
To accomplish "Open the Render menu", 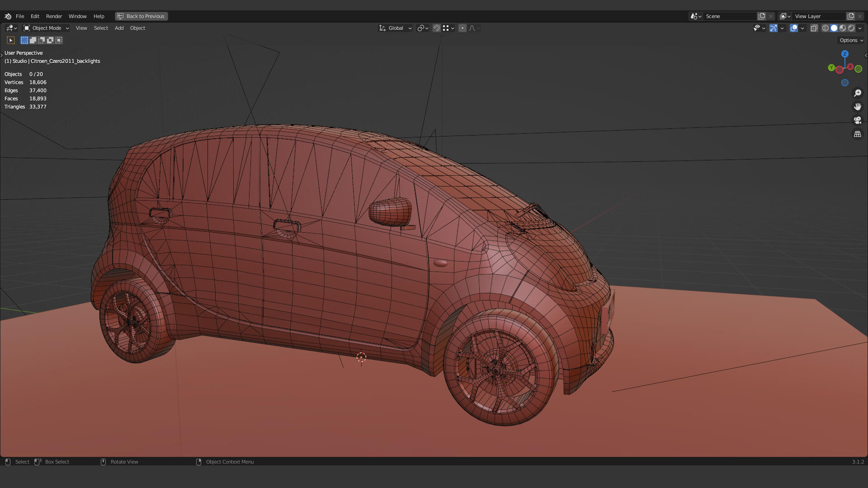I will click(54, 16).
